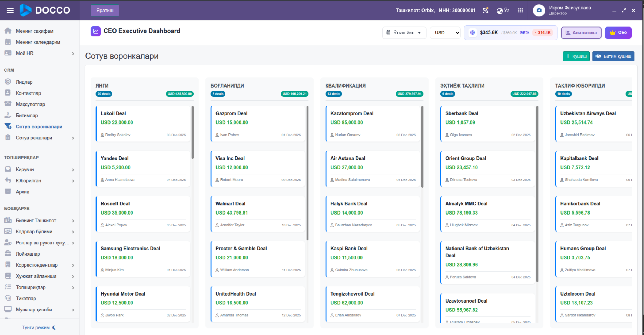Click the Икром Файзуллаев user name
Image resolution: width=644 pixels, height=335 pixels.
pyautogui.click(x=570, y=8)
